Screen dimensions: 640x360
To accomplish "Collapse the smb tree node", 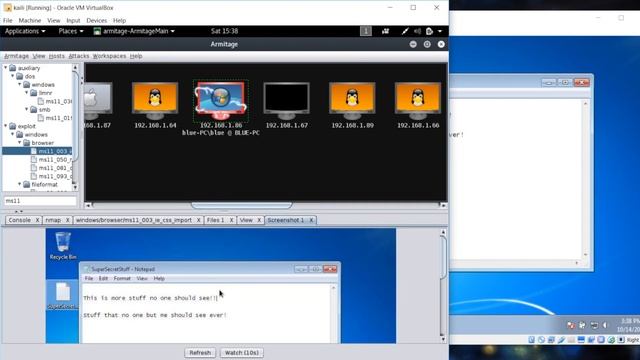I will [x=27, y=109].
